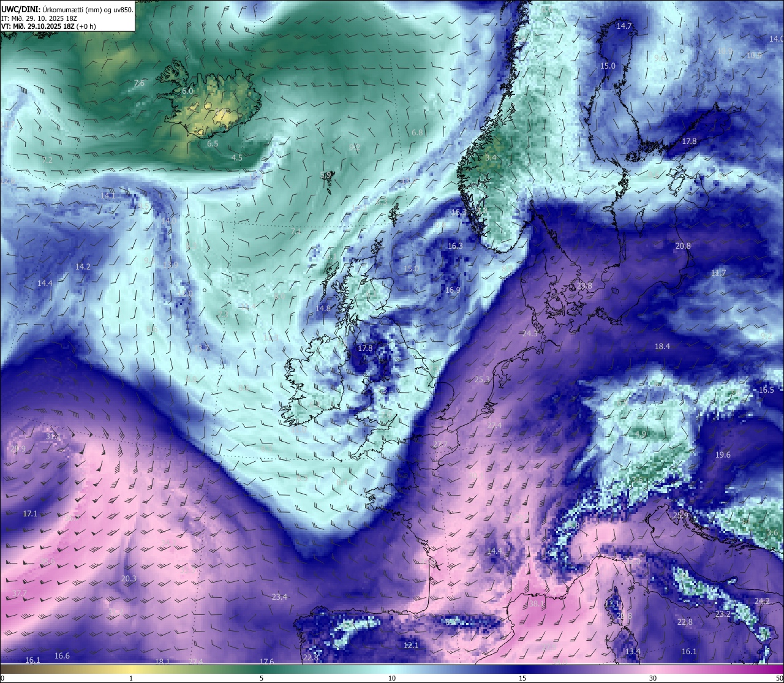Click the 20.8 value over the Baltic states
784x683 pixels.
[683, 246]
